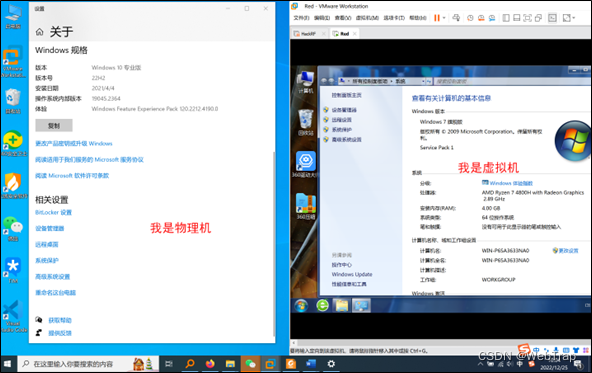Select the TIM desktop shortcut
Viewport: 592px width, 373px height.
pos(13,271)
